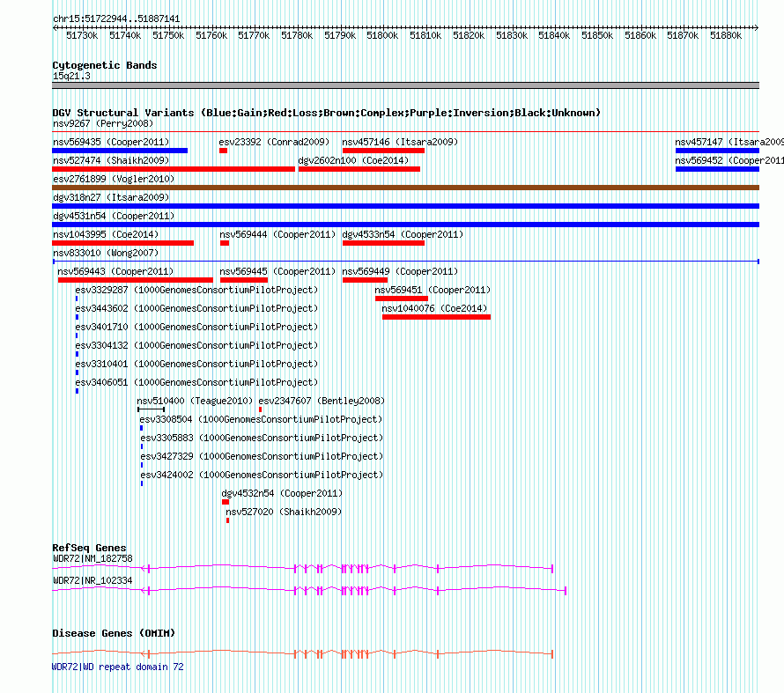The height and width of the screenshot is (693, 784).
Task: Click the nsv457146 (Itsara2009) red loss bar
Action: tap(383, 151)
